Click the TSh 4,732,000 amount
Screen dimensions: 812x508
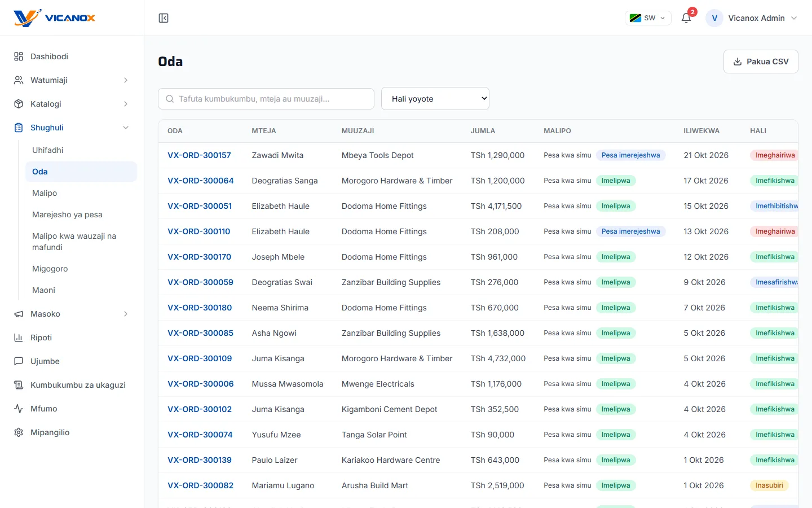[498, 358]
